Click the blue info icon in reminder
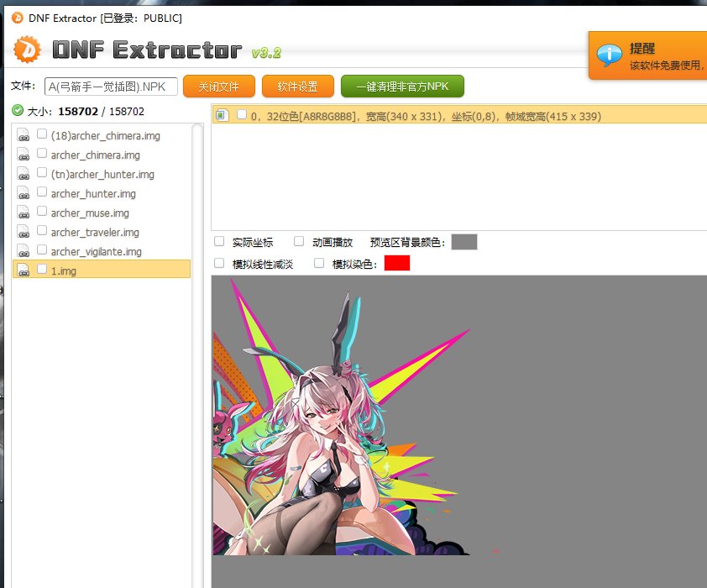707x588 pixels. coord(609,55)
